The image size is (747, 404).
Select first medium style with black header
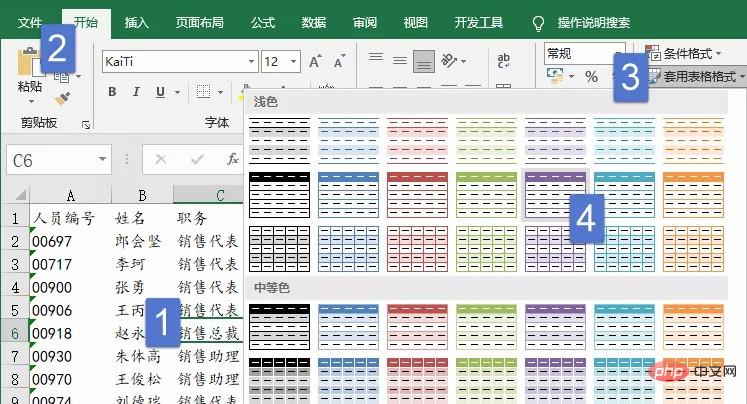tap(279, 327)
